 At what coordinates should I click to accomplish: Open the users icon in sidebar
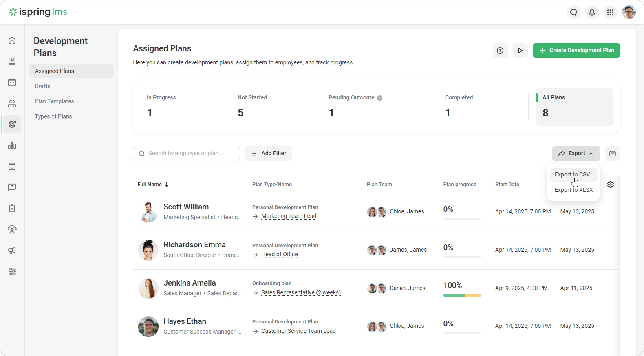click(12, 103)
